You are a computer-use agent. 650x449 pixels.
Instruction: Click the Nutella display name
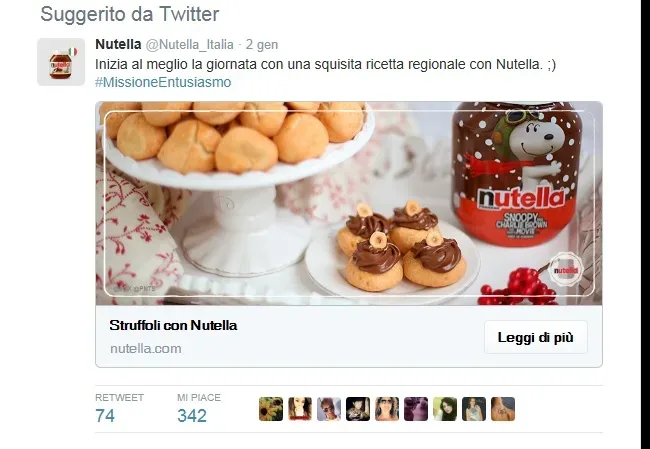pyautogui.click(x=118, y=44)
